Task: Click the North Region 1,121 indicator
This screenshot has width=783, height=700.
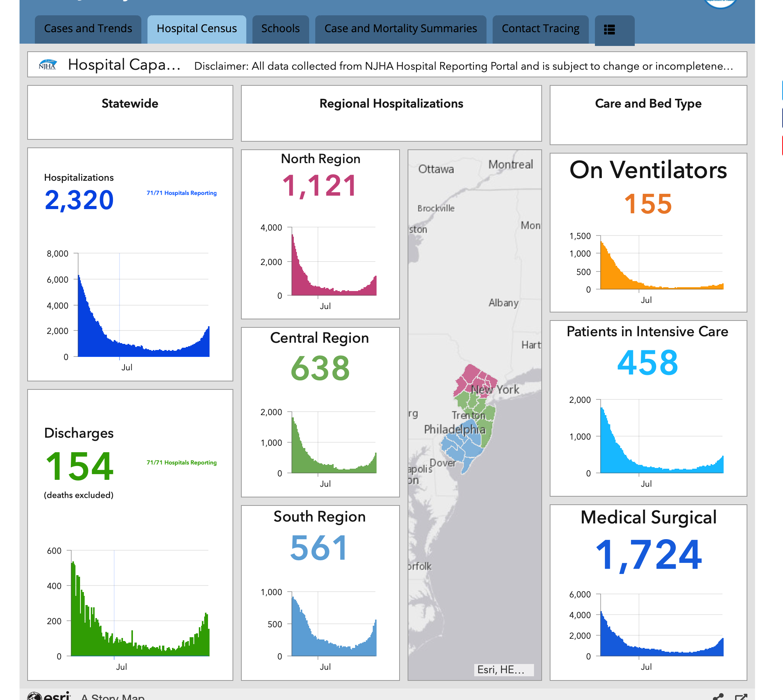Action: pos(320,186)
